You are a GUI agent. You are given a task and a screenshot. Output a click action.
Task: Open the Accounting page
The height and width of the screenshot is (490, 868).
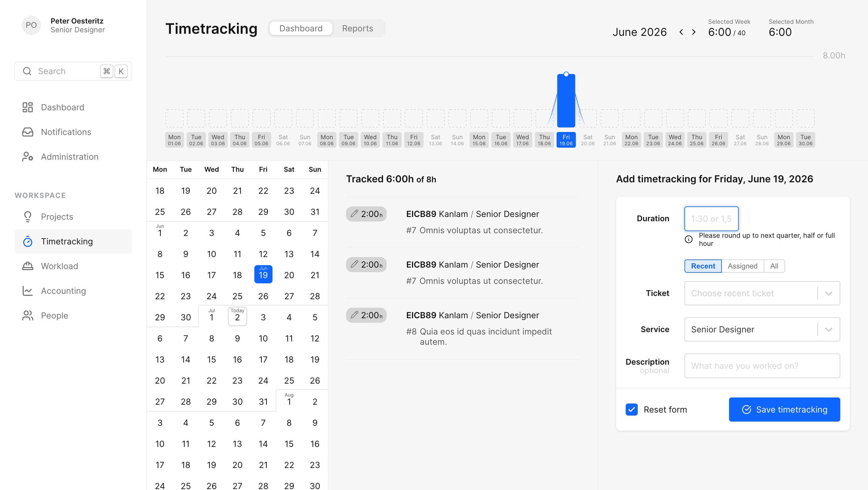tap(73, 291)
